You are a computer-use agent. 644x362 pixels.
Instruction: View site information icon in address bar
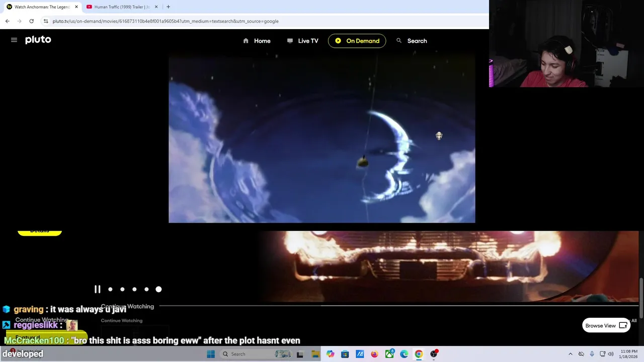pos(46,21)
